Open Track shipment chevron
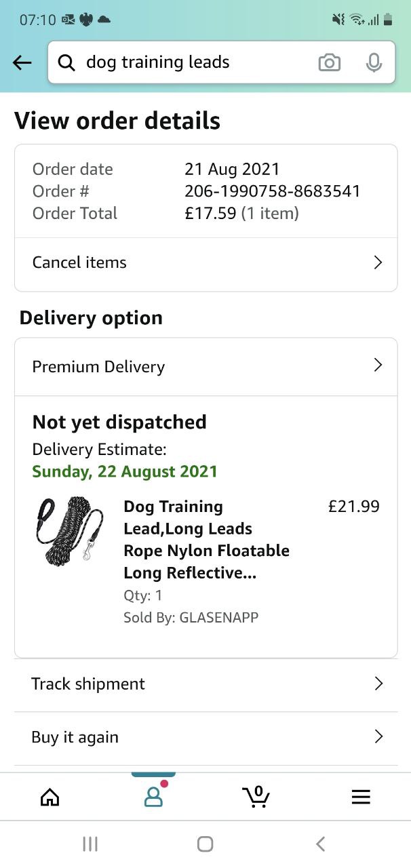Image resolution: width=411 pixels, height=868 pixels. coord(378,684)
